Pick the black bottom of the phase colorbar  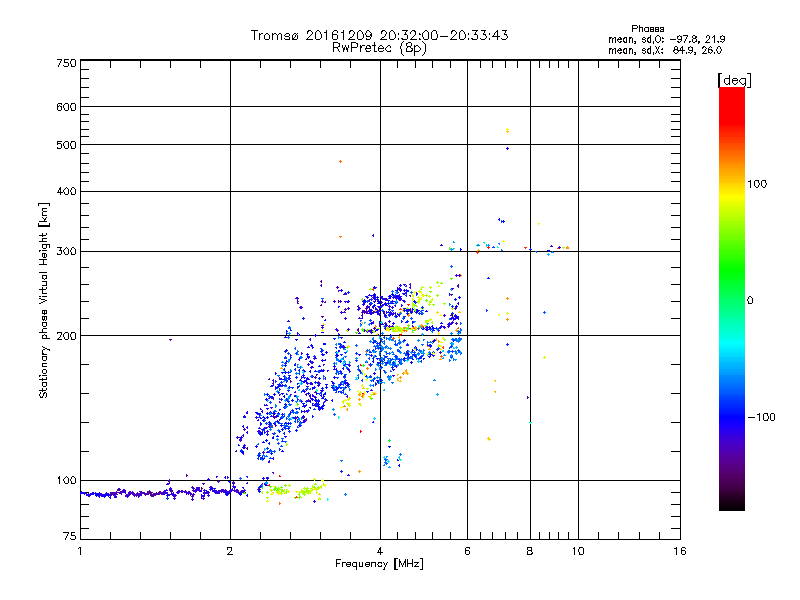point(732,503)
